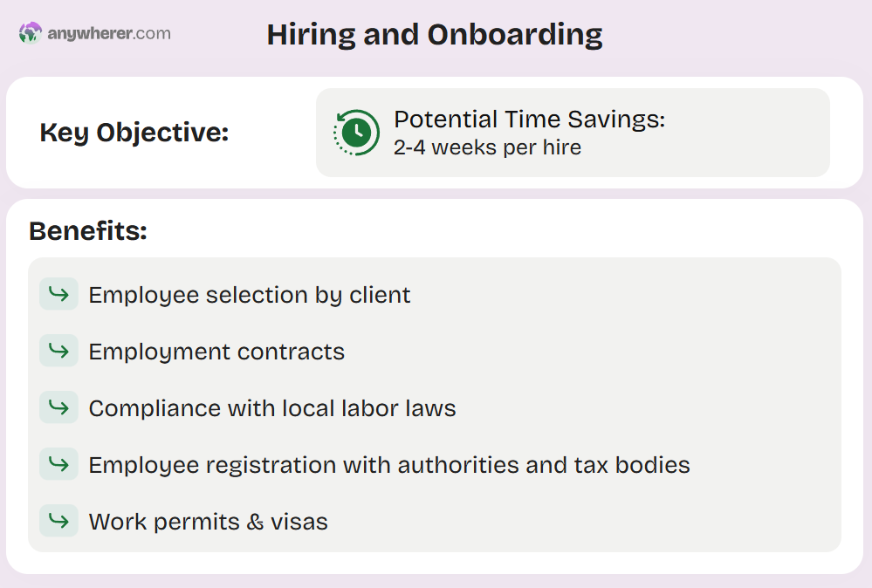The width and height of the screenshot is (872, 588).
Task: Click the Key Objective heading
Action: click(x=134, y=133)
